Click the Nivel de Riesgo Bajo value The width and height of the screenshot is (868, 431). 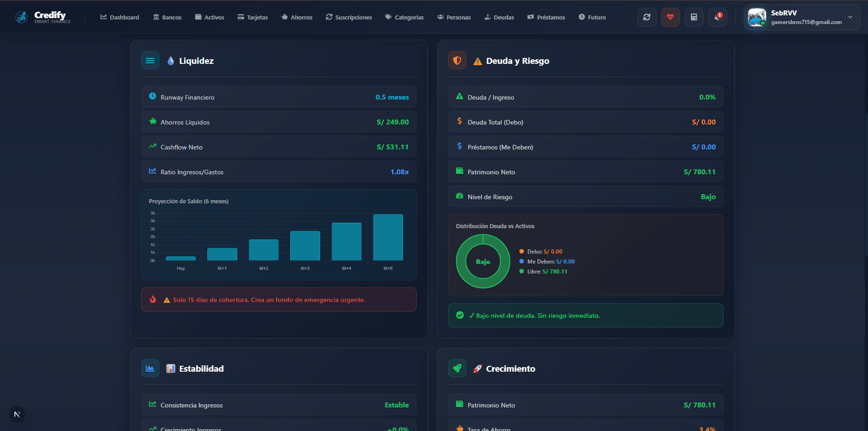(708, 196)
